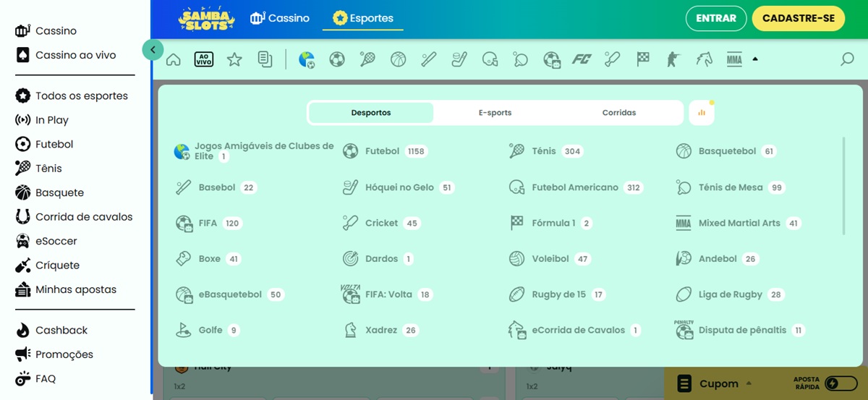Select MMA icon in toolbar

tap(734, 59)
